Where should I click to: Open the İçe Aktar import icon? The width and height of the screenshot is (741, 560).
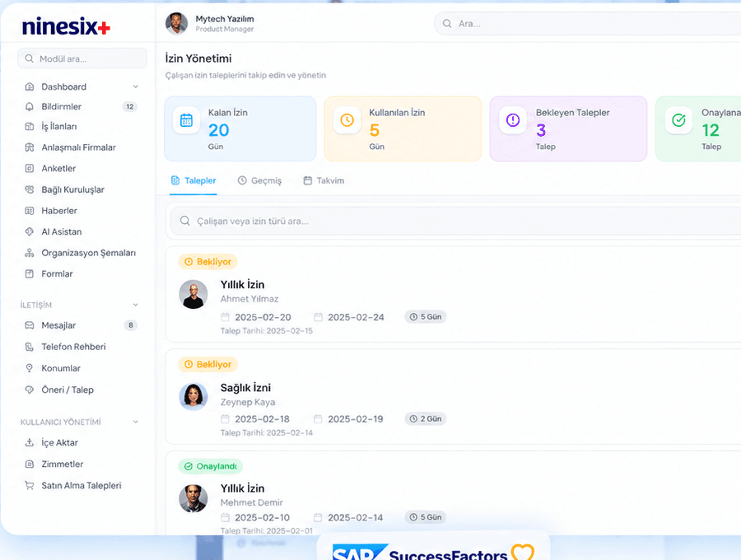click(30, 443)
